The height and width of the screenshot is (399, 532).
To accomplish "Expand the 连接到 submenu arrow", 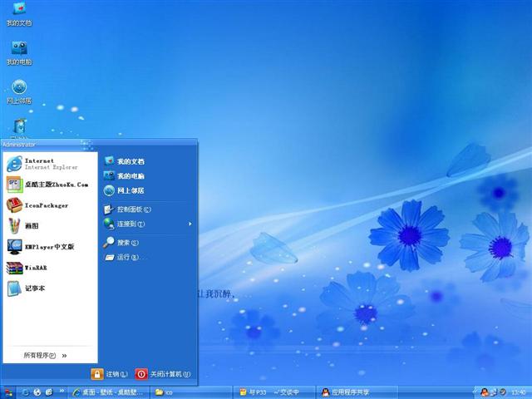I will [190, 224].
